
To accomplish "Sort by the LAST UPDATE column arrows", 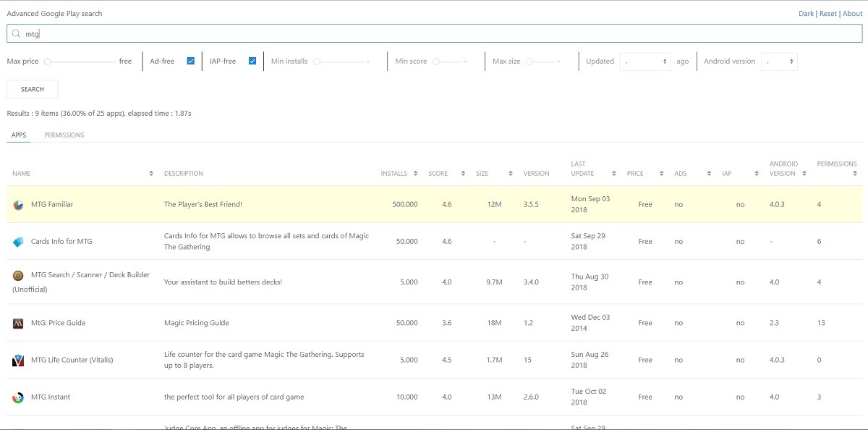I will click(613, 174).
